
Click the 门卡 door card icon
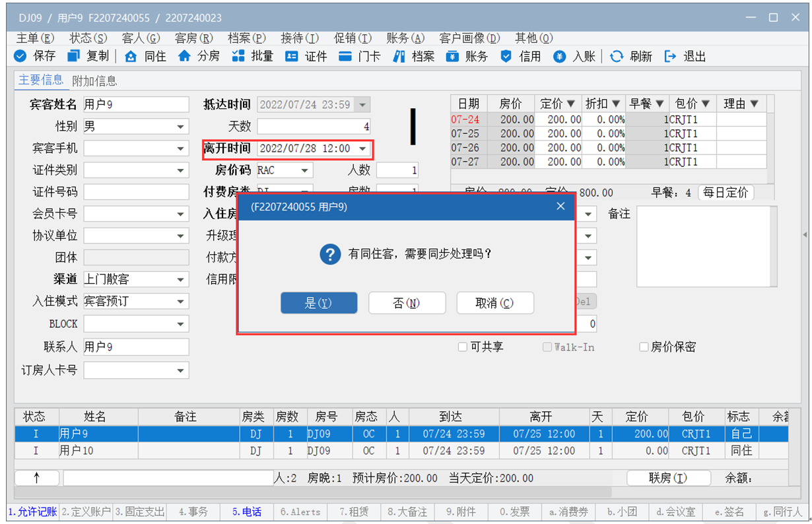pos(345,56)
